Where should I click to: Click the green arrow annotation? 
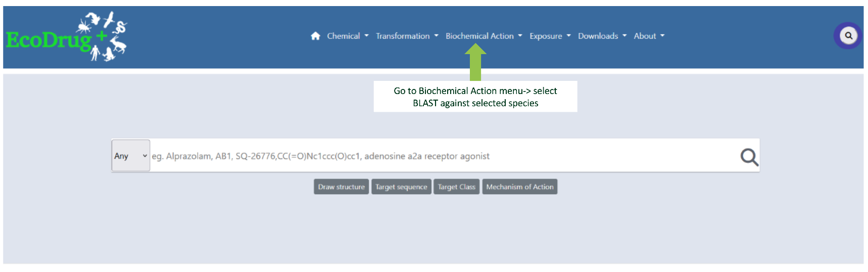coord(475,62)
